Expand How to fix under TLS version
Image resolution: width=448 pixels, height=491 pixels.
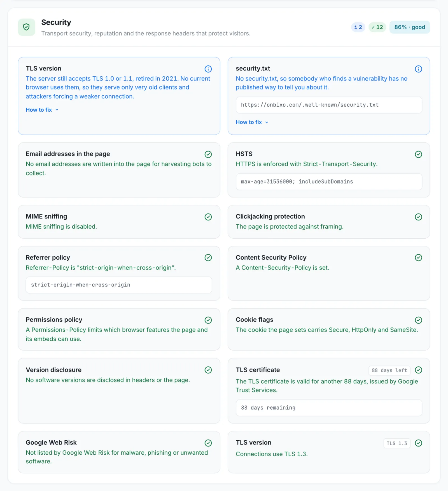(42, 110)
